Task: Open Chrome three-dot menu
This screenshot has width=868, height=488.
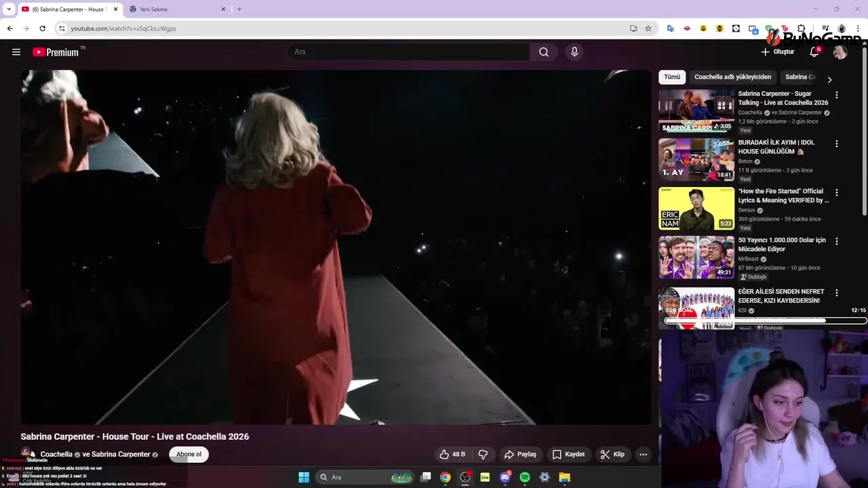Action: [858, 28]
